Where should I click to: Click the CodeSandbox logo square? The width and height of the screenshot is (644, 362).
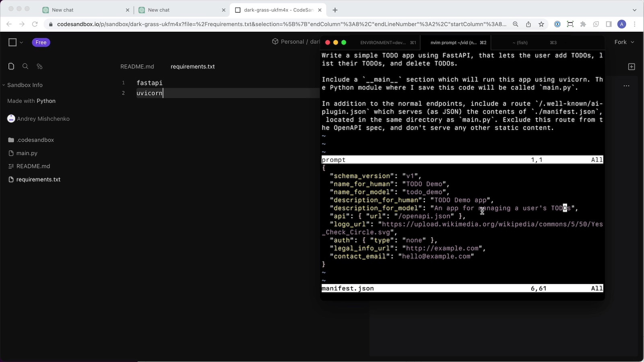[12, 42]
